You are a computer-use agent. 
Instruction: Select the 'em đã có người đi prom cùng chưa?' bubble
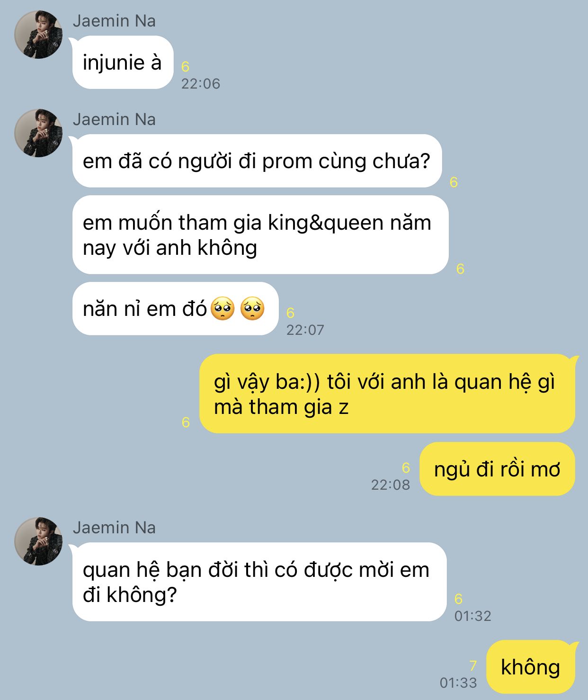tap(257, 161)
